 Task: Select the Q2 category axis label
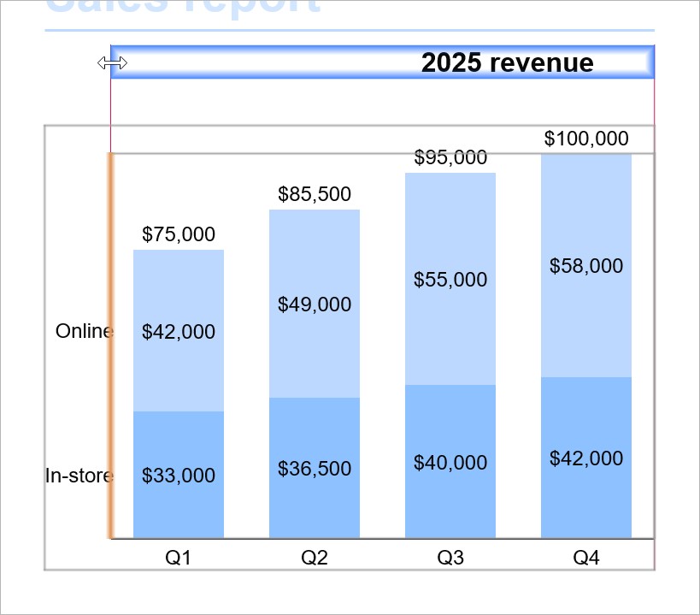[314, 558]
